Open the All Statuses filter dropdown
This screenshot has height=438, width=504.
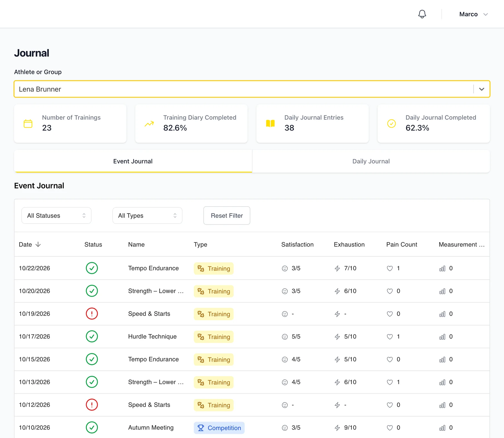point(56,215)
